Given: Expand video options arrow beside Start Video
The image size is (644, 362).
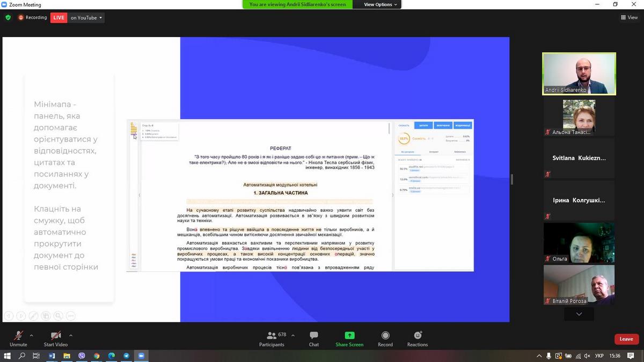Looking at the screenshot, I should click(x=71, y=335).
